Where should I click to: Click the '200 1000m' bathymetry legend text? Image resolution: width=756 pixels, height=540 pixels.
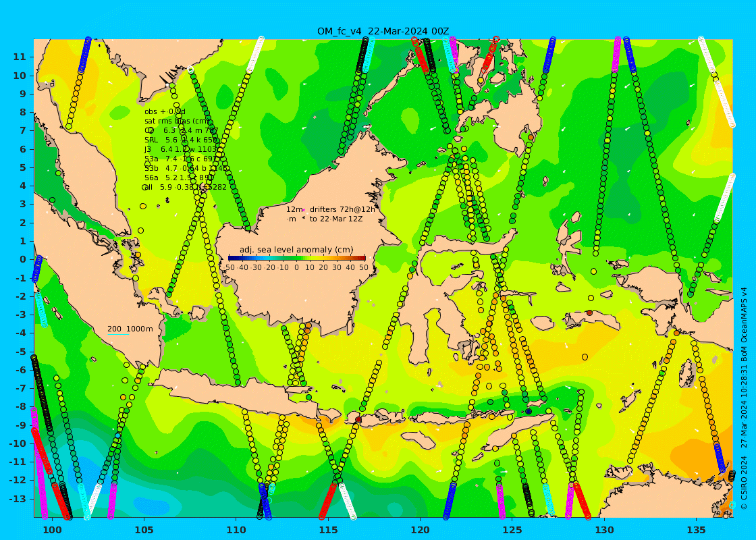click(130, 329)
